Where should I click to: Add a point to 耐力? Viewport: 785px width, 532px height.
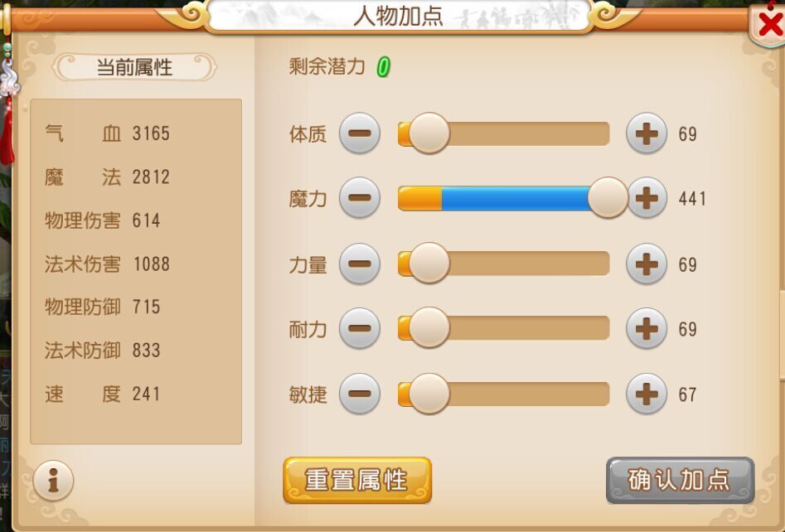click(647, 328)
